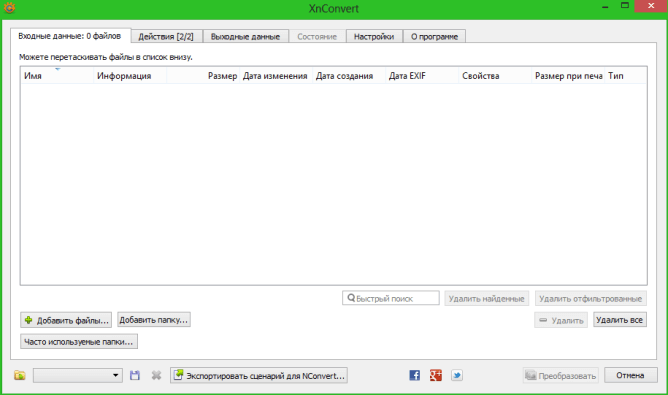Image resolution: width=668 pixels, height=395 pixels.
Task: Sort by the Размер column header
Action: pos(203,76)
